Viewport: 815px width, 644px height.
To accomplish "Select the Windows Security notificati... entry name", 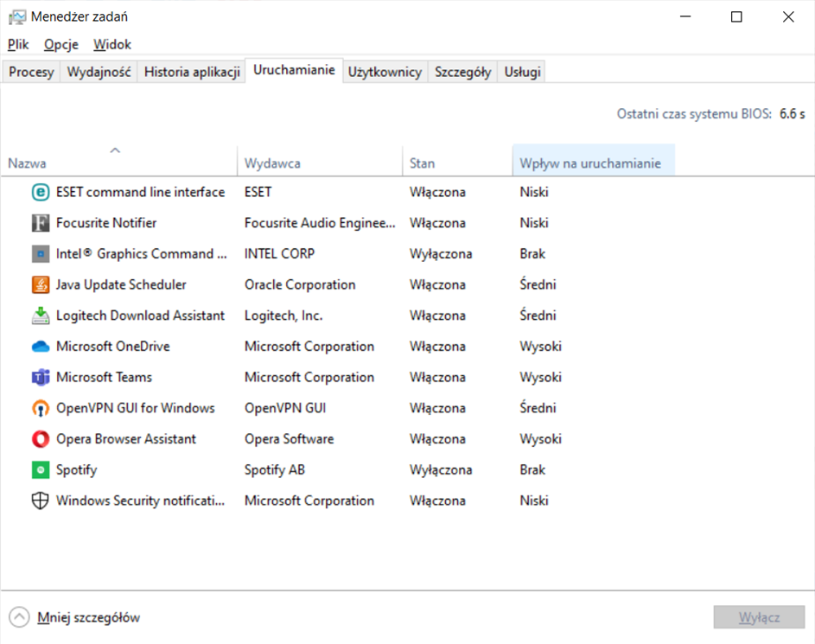I will [140, 501].
